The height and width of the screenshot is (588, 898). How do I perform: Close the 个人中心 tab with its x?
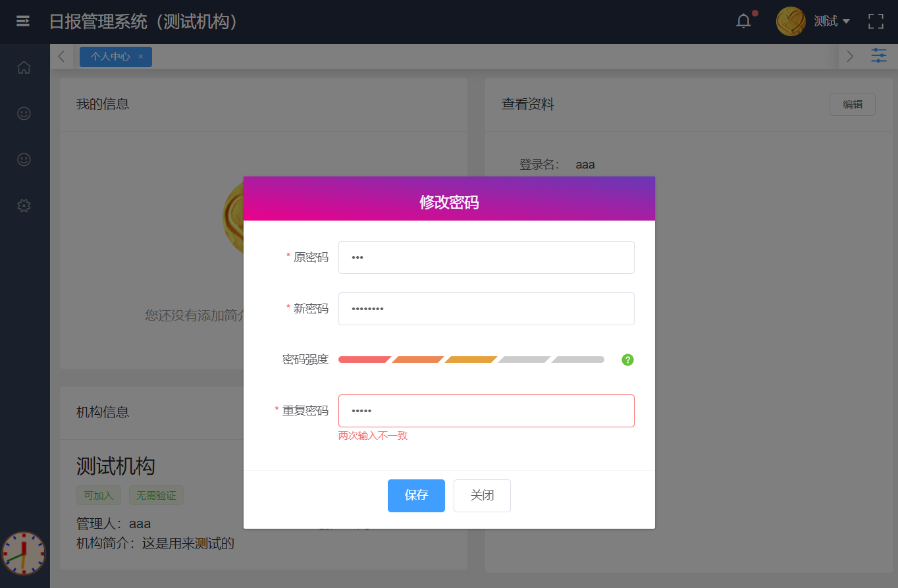[x=140, y=57]
